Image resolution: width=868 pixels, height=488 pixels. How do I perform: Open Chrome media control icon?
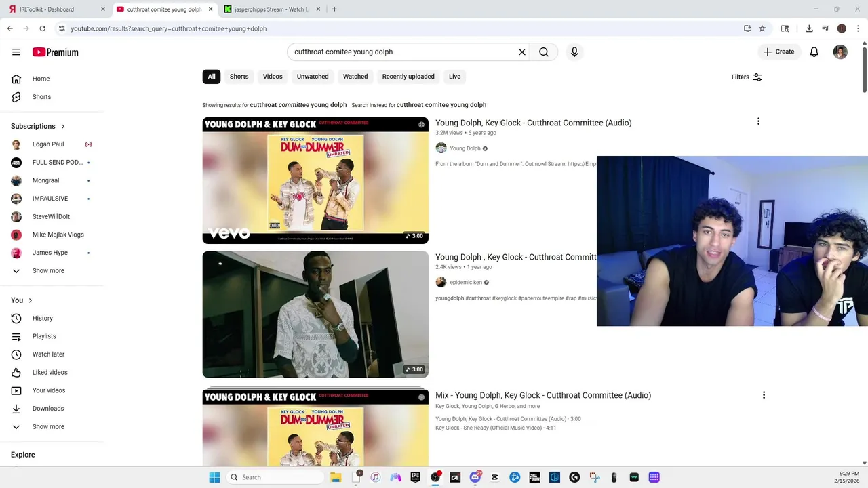[x=825, y=28]
